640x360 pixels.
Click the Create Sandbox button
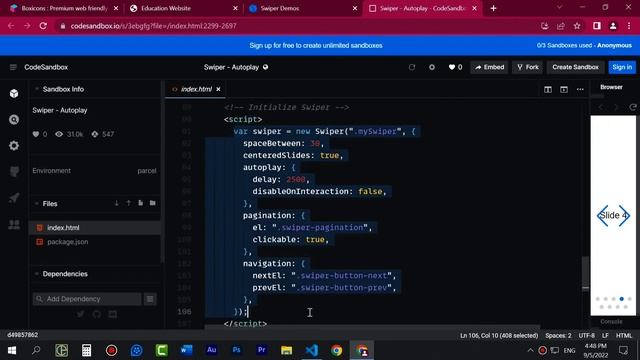[x=576, y=67]
